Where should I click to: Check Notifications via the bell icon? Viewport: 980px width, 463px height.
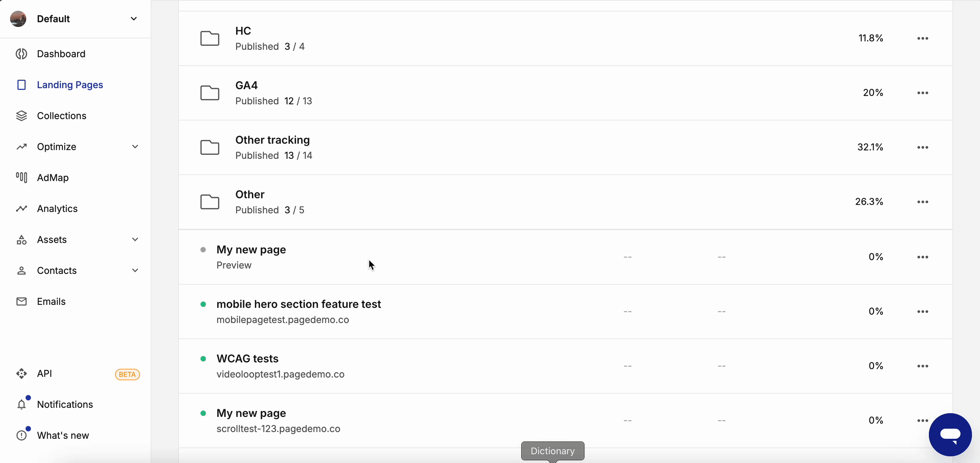(22, 404)
